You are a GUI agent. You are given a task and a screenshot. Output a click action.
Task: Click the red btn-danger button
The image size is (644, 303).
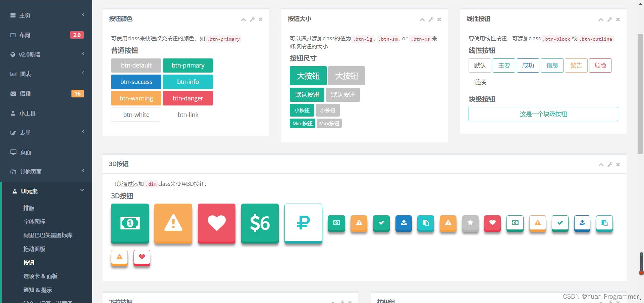[x=188, y=98]
